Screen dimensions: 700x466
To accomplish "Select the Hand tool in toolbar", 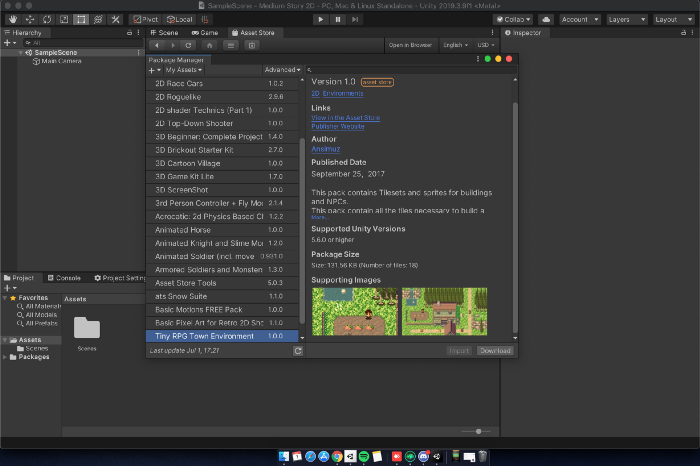I will point(13,19).
